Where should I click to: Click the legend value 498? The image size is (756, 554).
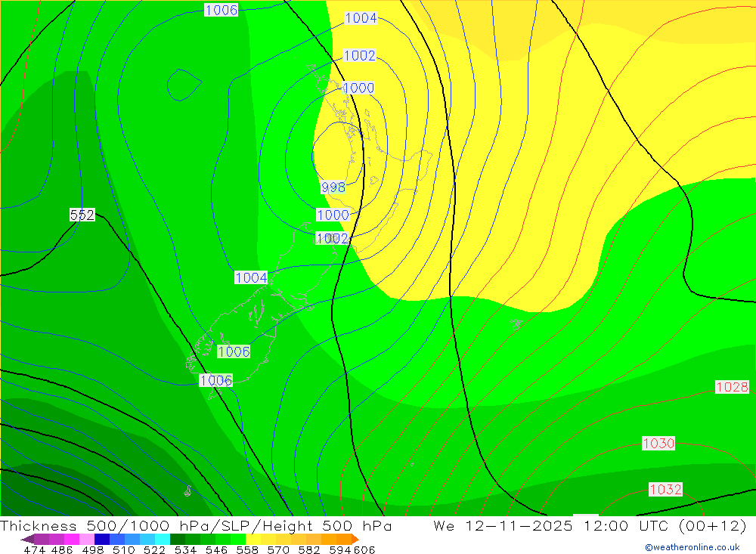tap(92, 550)
